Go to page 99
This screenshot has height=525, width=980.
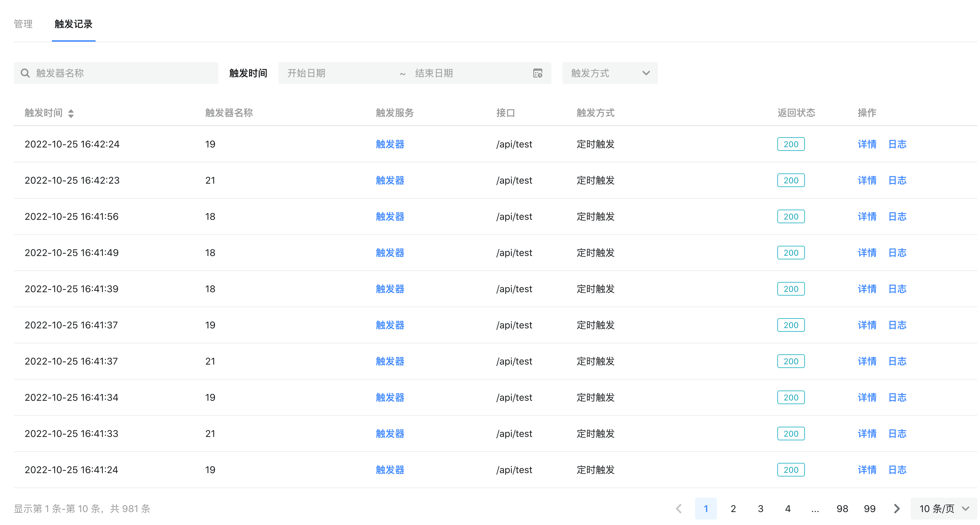(870, 509)
